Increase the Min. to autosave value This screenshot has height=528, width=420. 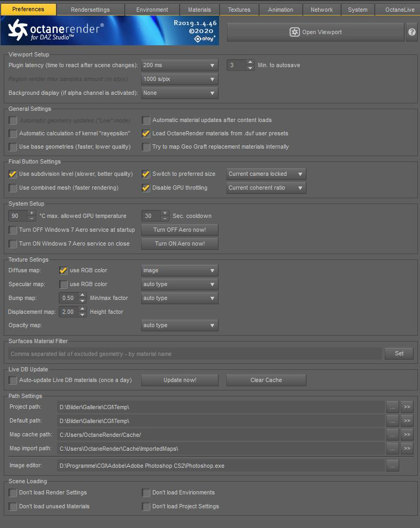click(x=250, y=62)
